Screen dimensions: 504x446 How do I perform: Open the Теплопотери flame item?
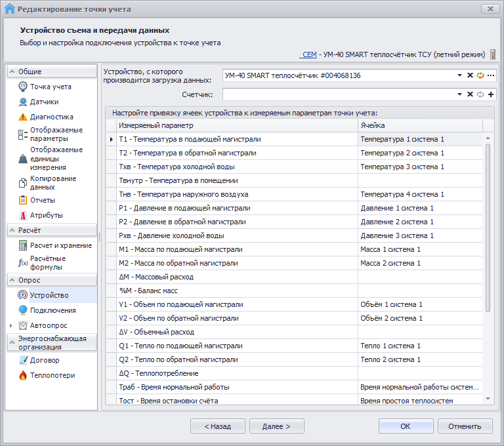52,375
